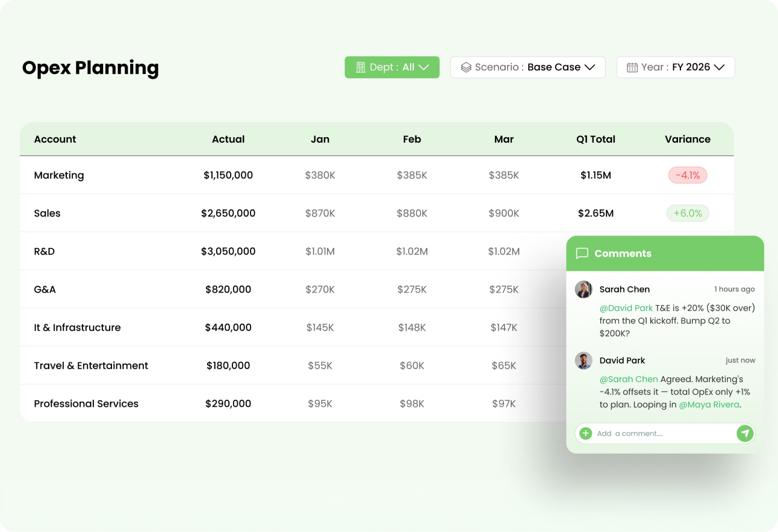
Task: Click the layers icon beside Scenario
Action: tap(465, 67)
